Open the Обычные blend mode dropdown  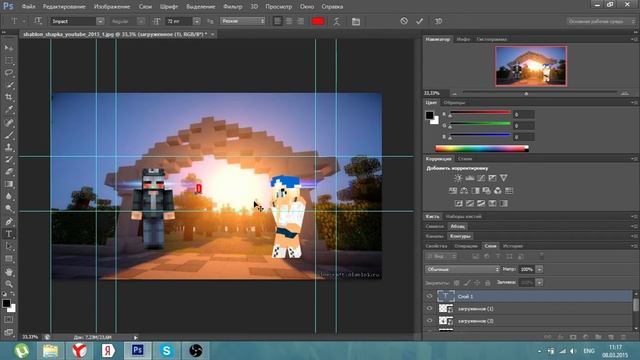462,269
